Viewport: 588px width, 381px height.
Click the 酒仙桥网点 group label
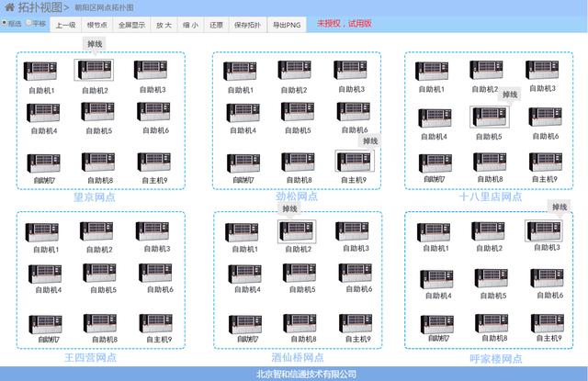point(297,358)
